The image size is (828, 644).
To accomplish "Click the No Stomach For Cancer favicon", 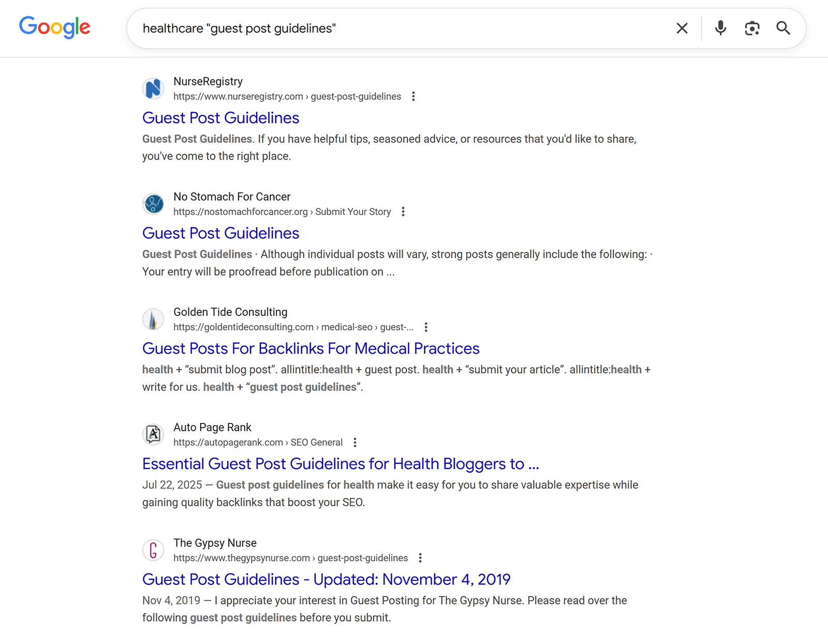I will point(153,203).
